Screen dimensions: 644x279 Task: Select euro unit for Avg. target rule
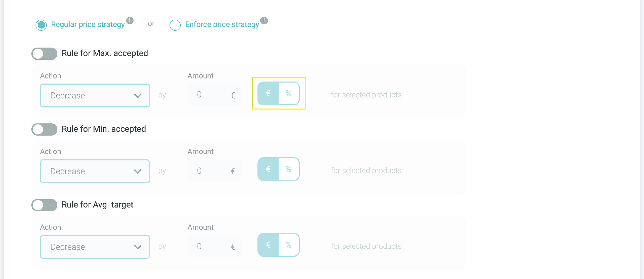(268, 245)
